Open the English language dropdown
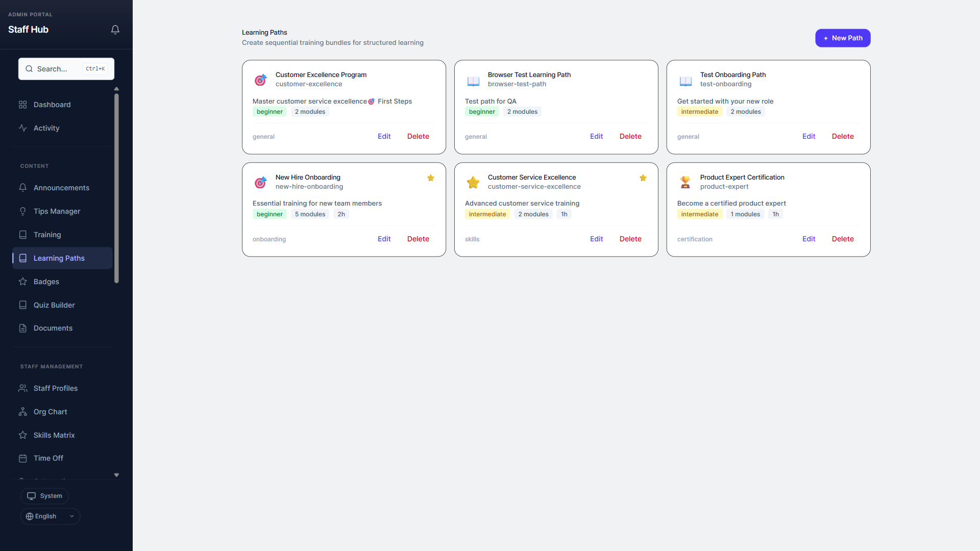This screenshot has height=551, width=980. click(x=50, y=516)
